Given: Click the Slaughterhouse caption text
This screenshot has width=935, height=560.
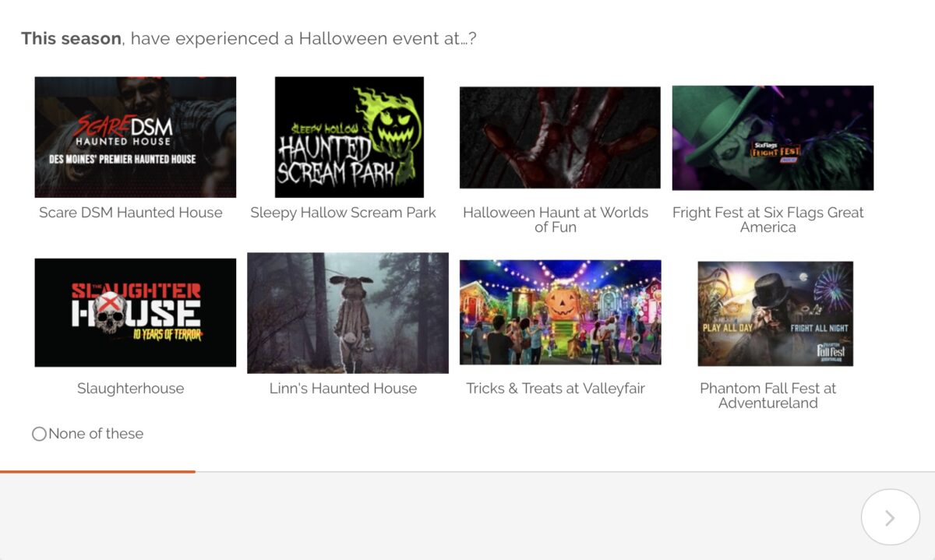Looking at the screenshot, I should click(131, 389).
